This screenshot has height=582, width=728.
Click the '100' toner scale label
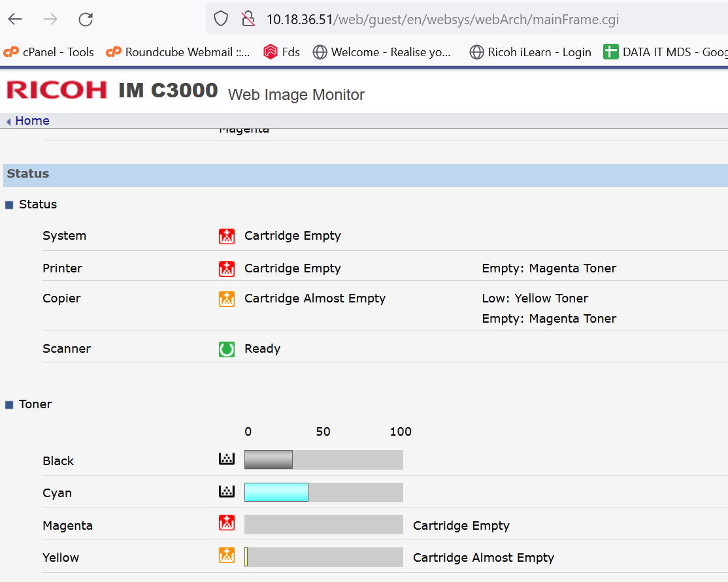click(x=400, y=432)
